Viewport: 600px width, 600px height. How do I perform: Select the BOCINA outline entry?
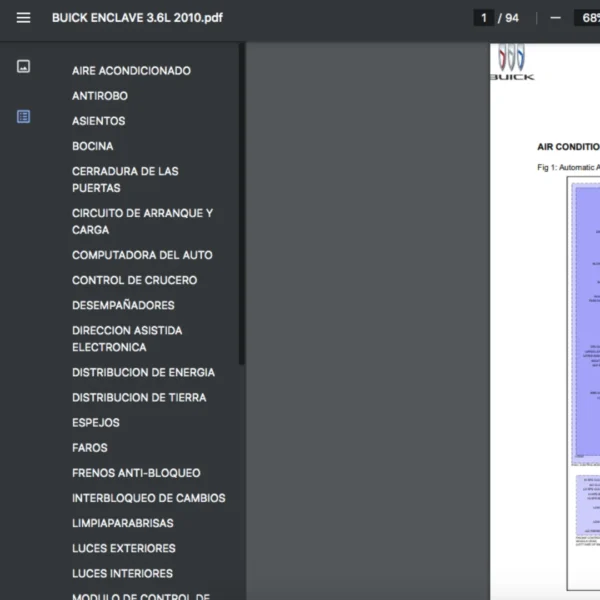coord(92,146)
